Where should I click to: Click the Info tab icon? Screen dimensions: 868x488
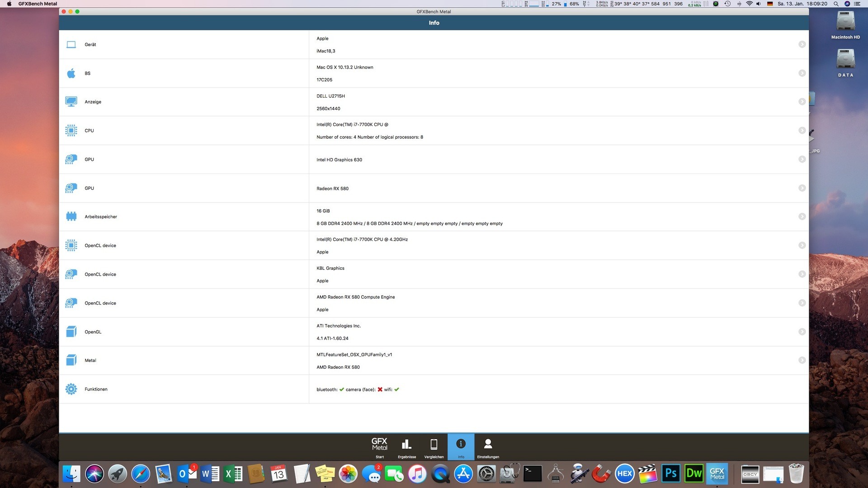[461, 445]
